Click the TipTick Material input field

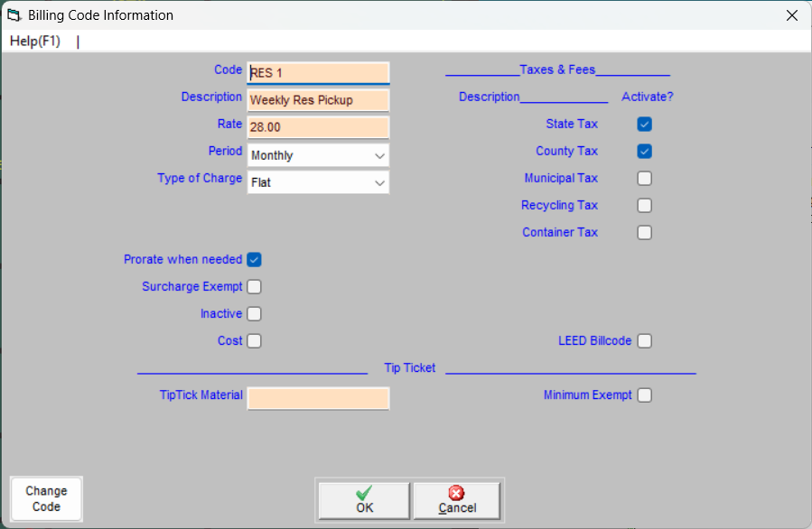coord(318,398)
